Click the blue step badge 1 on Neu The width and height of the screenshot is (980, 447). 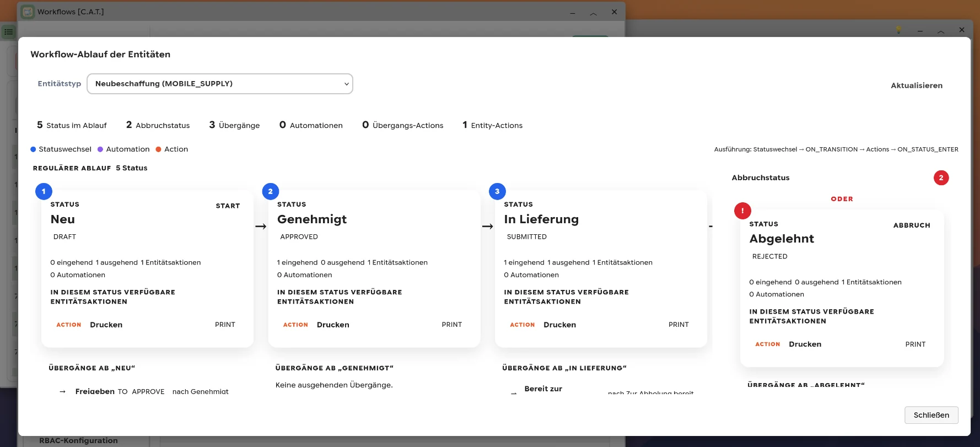(44, 191)
